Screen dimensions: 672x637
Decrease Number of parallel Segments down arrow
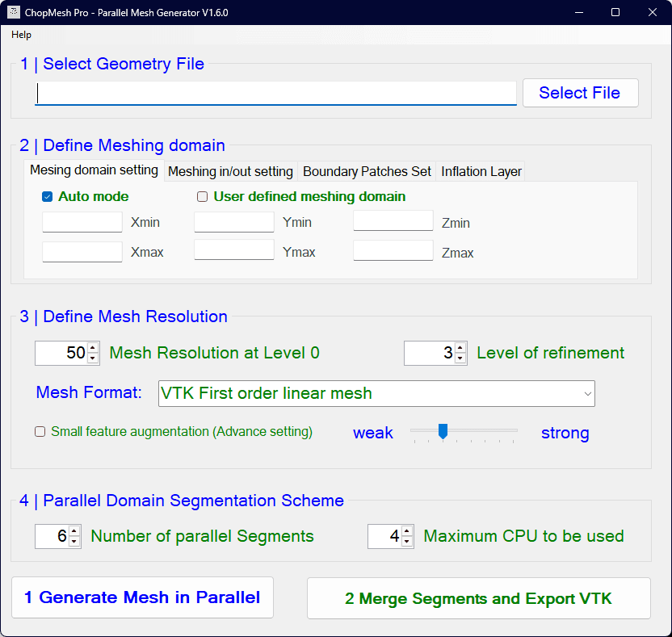tap(74, 542)
